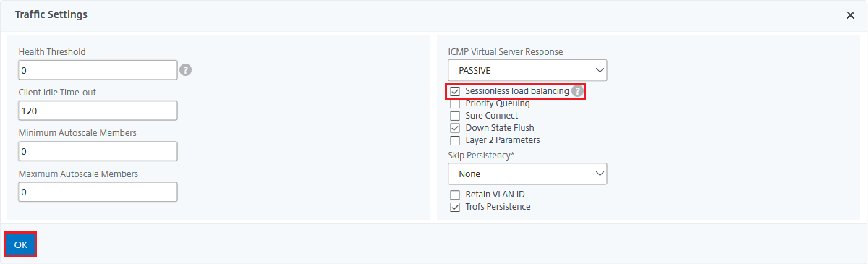Click the OK button

20,244
